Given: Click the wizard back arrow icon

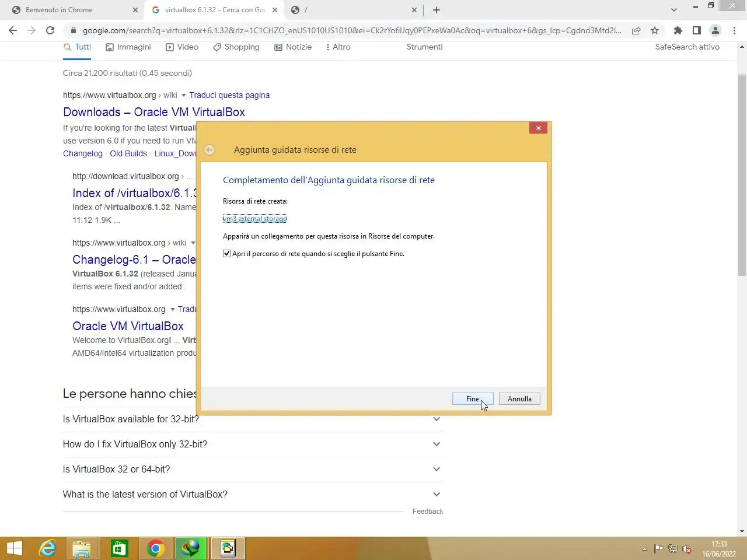Looking at the screenshot, I should (209, 150).
